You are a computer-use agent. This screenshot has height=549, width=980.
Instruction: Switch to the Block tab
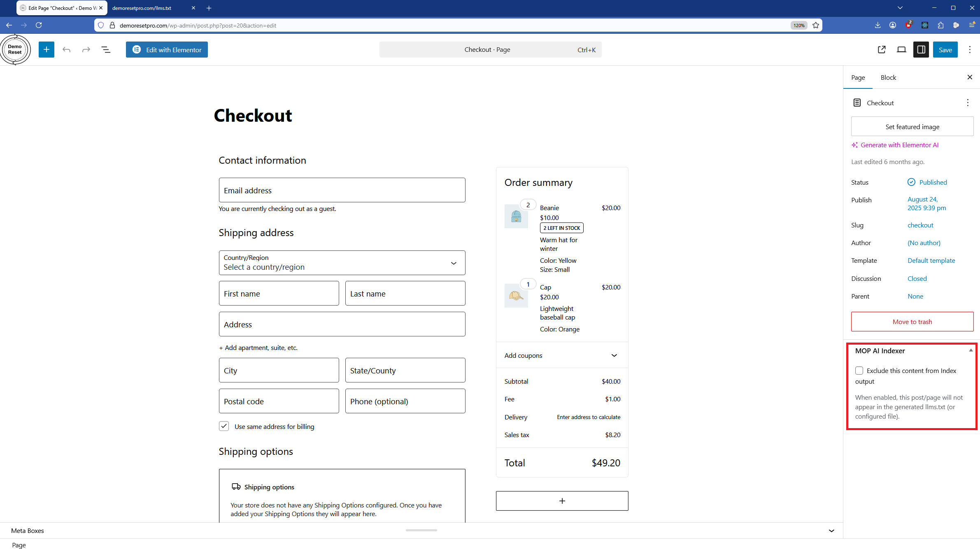(x=888, y=78)
